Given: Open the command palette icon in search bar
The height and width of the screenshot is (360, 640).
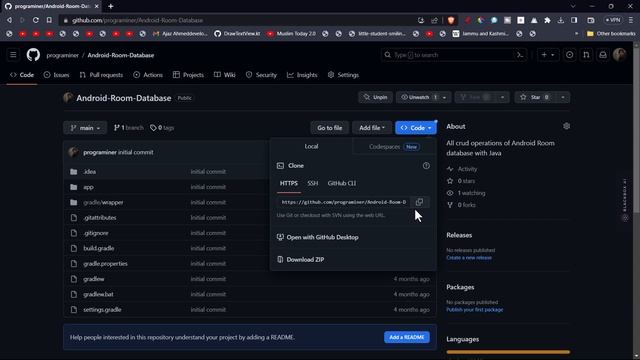Looking at the screenshot, I should (x=520, y=55).
